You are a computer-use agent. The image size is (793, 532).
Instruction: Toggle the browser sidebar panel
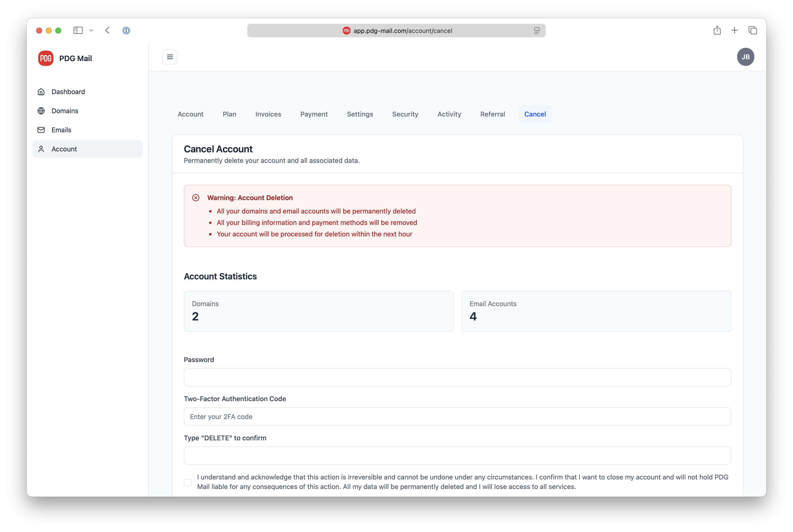(x=78, y=30)
